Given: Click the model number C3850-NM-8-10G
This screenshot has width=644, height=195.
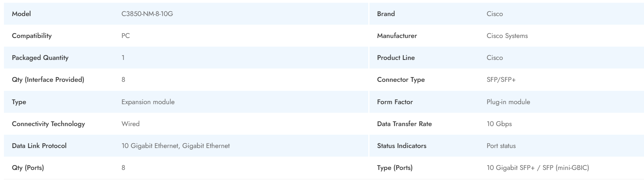Looking at the screenshot, I should point(147,14).
